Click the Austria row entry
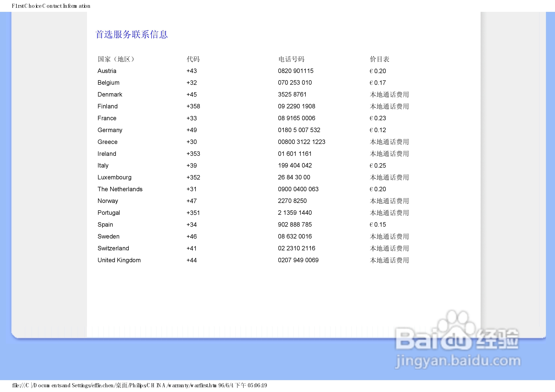This screenshot has width=555, height=392. coord(107,71)
